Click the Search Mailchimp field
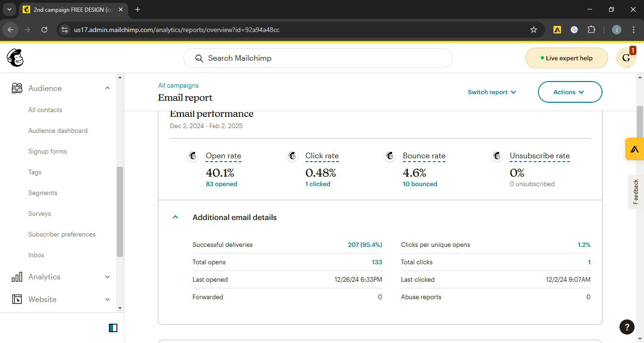This screenshot has height=343, width=644. [x=318, y=58]
